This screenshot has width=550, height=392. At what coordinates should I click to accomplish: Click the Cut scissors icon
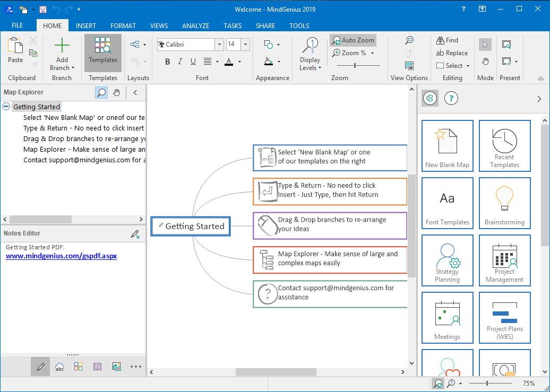[33, 40]
